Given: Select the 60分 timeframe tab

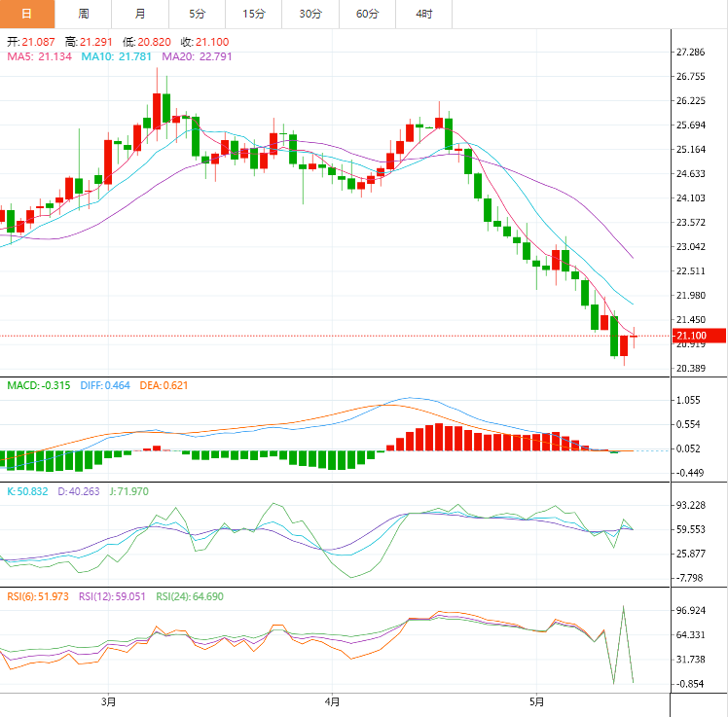Looking at the screenshot, I should tap(367, 14).
